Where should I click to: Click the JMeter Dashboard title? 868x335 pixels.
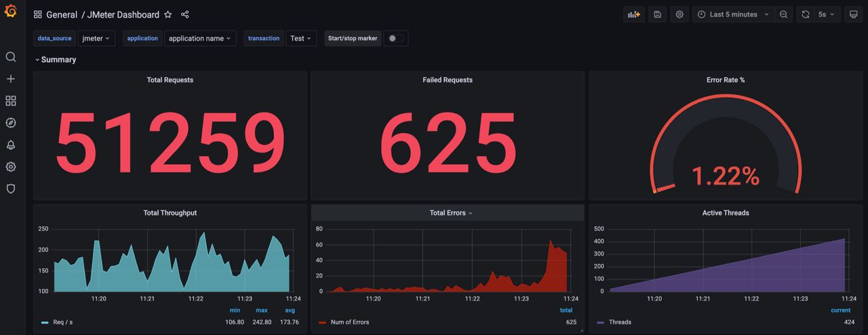click(x=123, y=14)
